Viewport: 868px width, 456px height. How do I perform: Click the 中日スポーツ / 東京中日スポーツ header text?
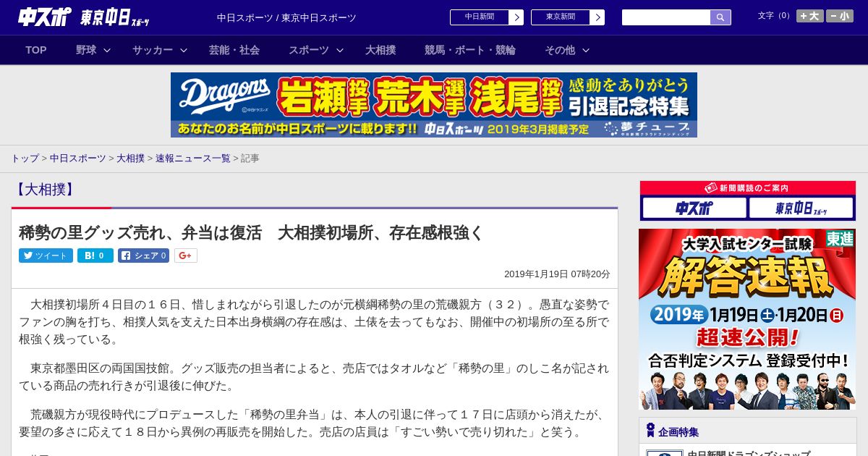[286, 17]
